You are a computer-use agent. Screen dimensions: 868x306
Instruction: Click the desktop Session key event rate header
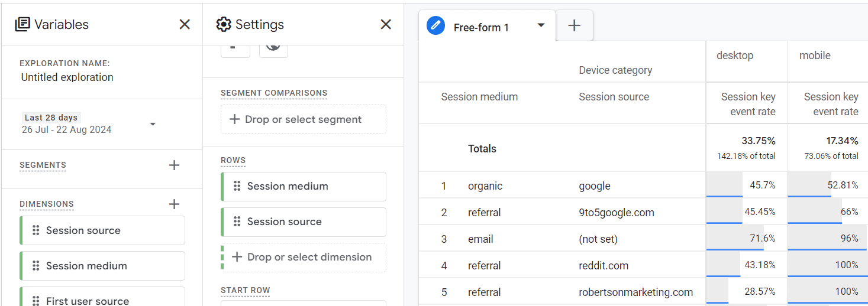pos(748,104)
